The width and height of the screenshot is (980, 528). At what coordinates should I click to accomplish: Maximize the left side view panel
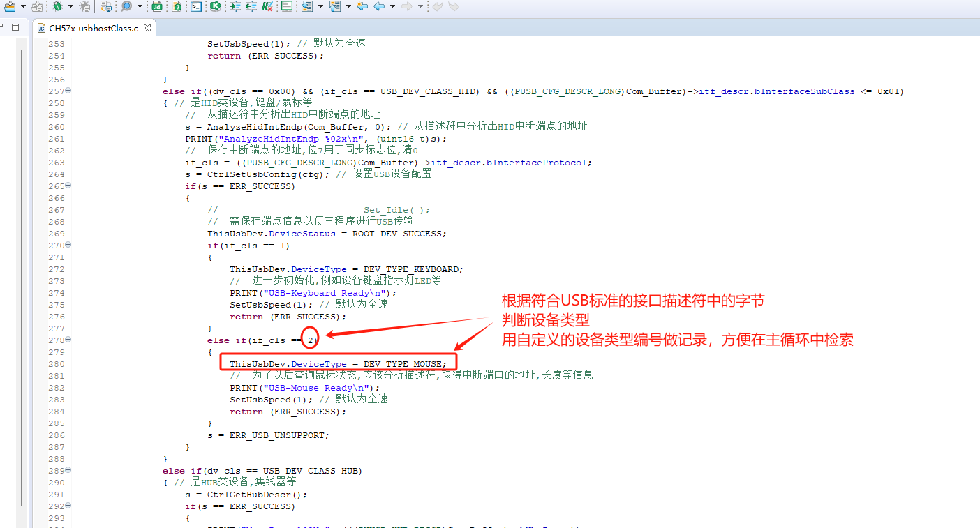pyautogui.click(x=15, y=27)
